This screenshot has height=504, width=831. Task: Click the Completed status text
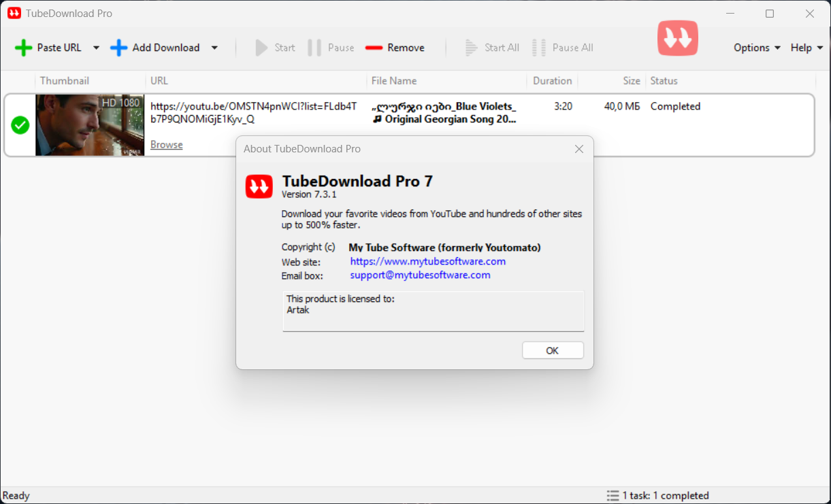click(675, 106)
